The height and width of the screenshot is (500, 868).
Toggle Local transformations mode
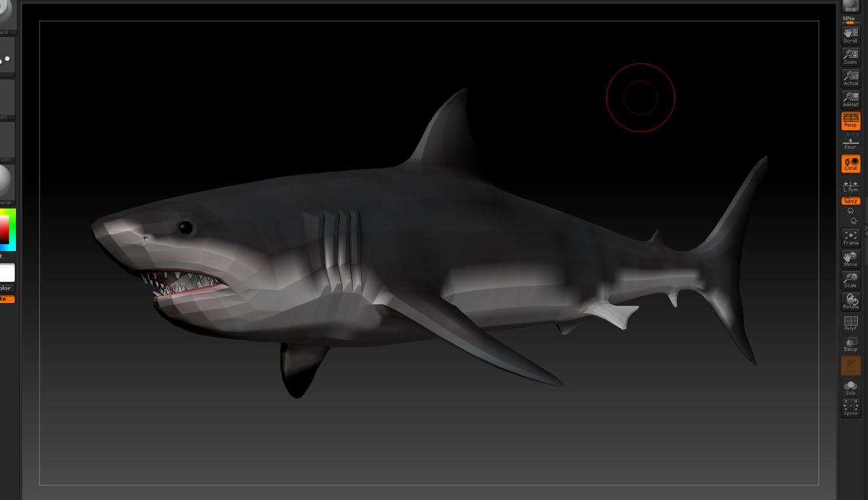[x=850, y=164]
